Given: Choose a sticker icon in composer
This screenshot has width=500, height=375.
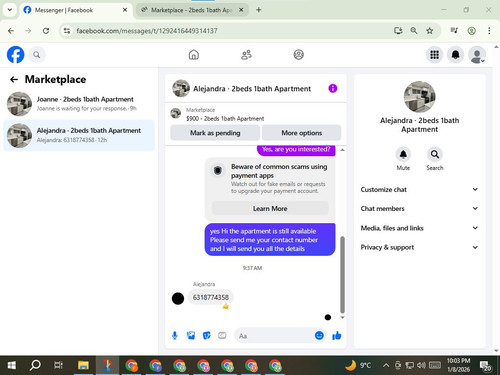Looking at the screenshot, I should pyautogui.click(x=207, y=335).
